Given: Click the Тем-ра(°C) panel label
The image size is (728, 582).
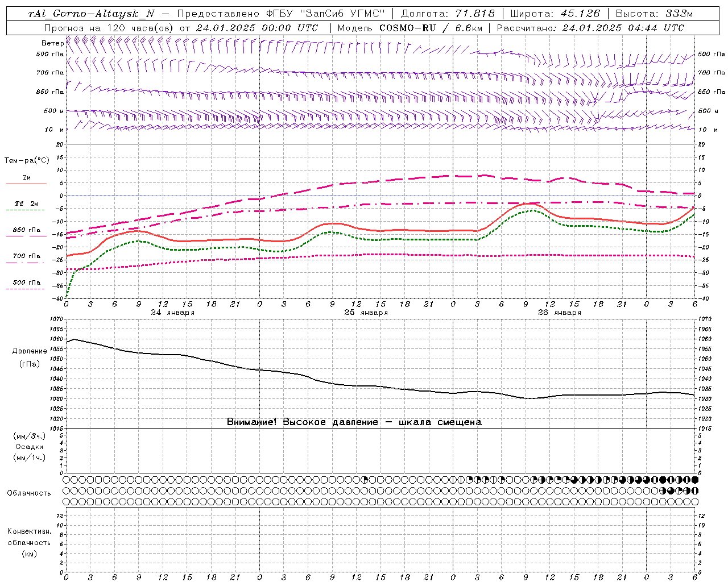Looking at the screenshot, I should 27,161.
